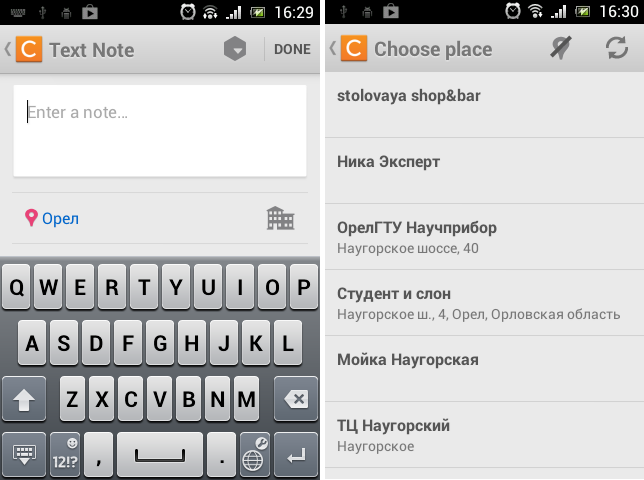Select 'Мойка Наугорская' place
644x480 pixels.
(485, 369)
